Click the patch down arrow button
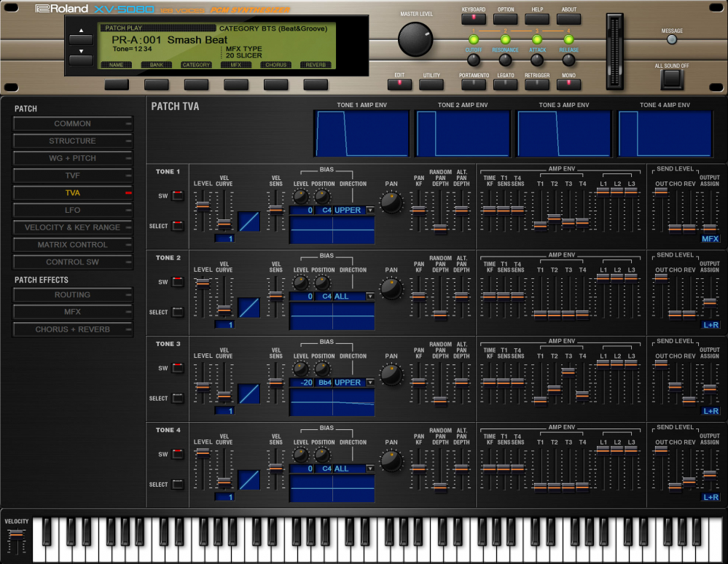 point(81,60)
